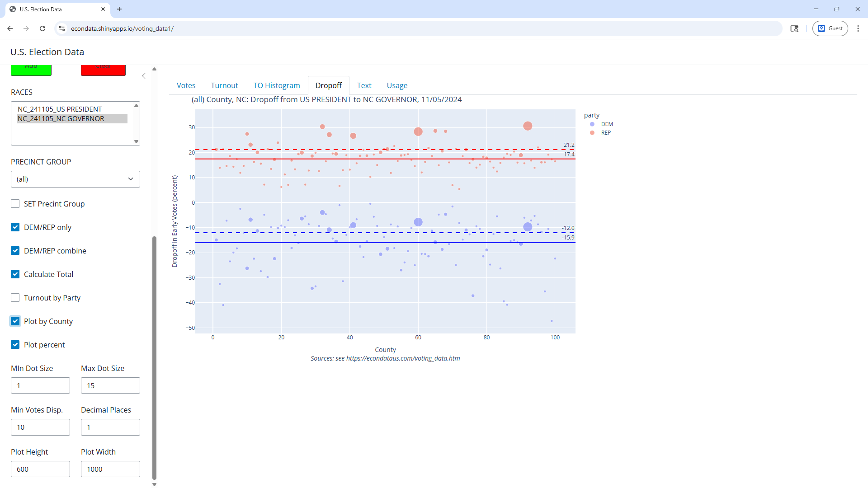Viewport: 868px width, 488px height.
Task: Expand the PRECINCT GROUP dropdown
Action: coord(75,179)
